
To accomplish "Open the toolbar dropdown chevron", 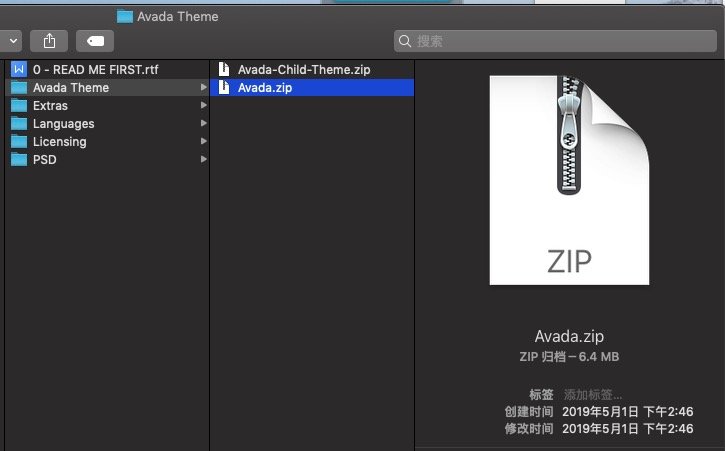I will pos(13,41).
